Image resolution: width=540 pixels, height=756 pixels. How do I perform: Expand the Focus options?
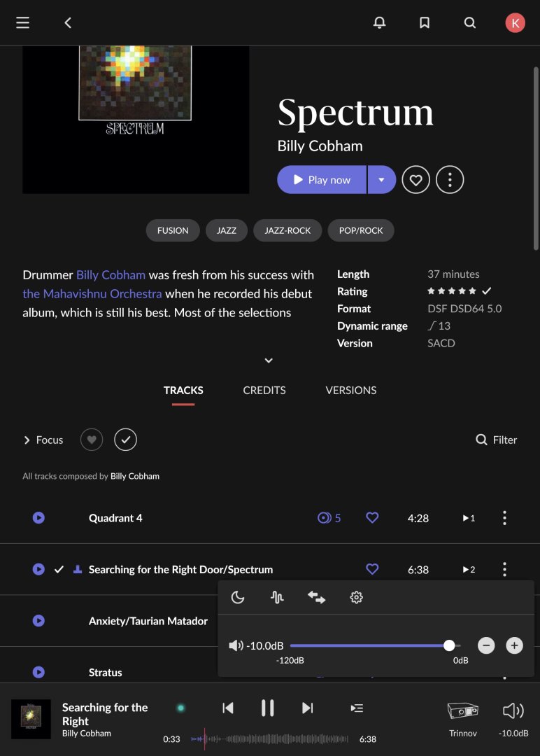(x=43, y=440)
